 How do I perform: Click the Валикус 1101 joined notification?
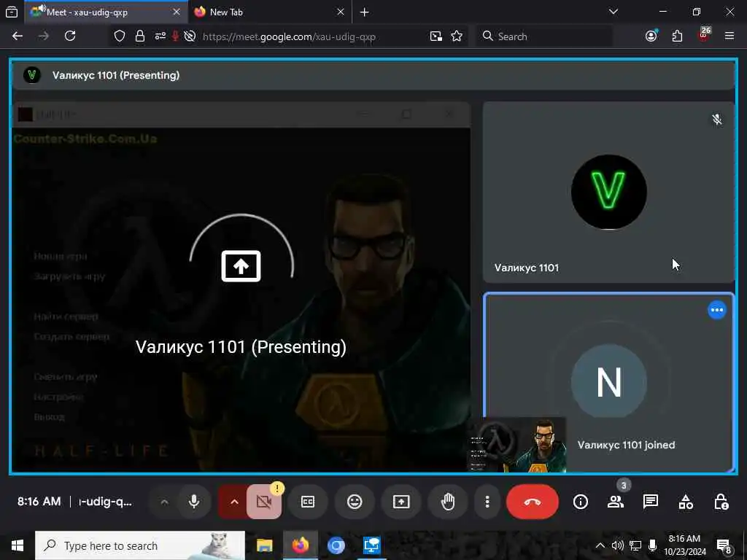pos(626,445)
